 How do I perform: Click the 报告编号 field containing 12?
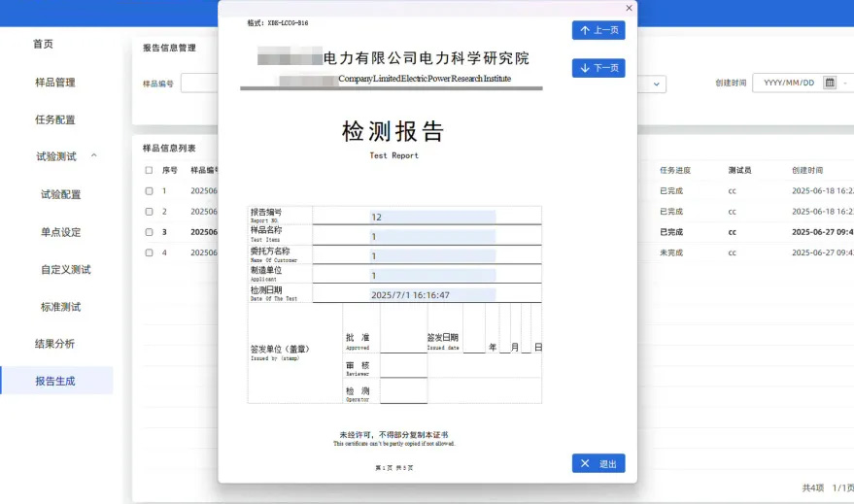pos(432,218)
